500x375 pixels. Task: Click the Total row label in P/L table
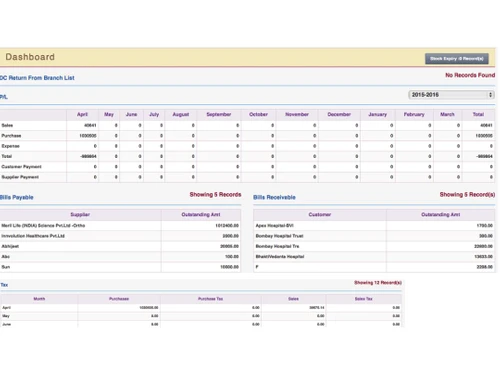[7, 156]
